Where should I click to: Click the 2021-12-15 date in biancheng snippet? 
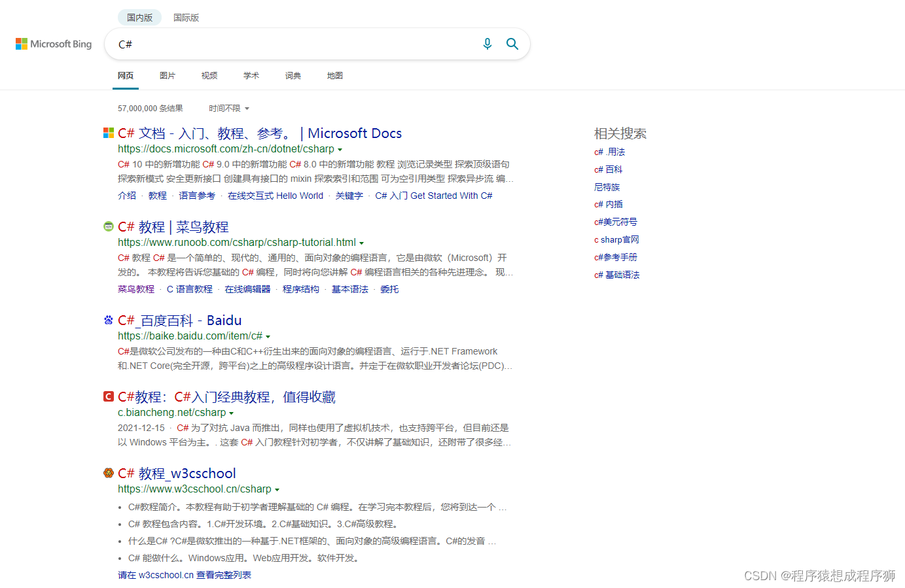point(141,428)
